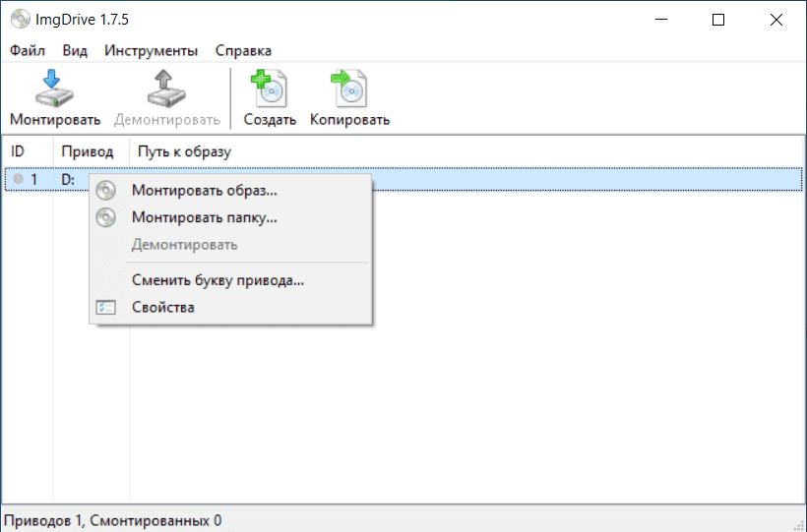Open the Вид menu
Viewport: 807px width, 532px height.
[x=75, y=50]
